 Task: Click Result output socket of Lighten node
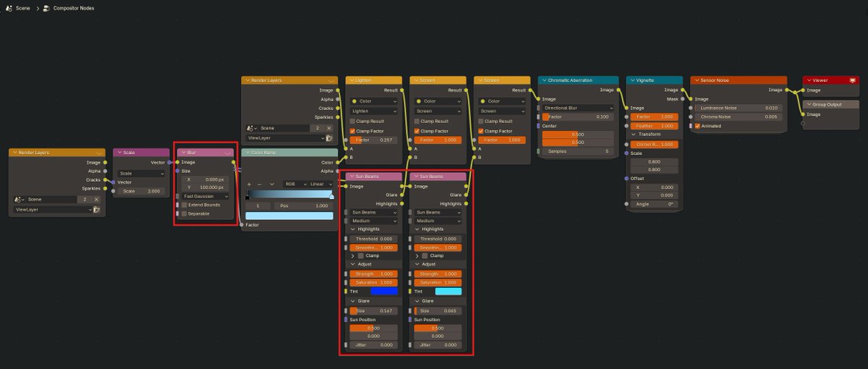(403, 90)
